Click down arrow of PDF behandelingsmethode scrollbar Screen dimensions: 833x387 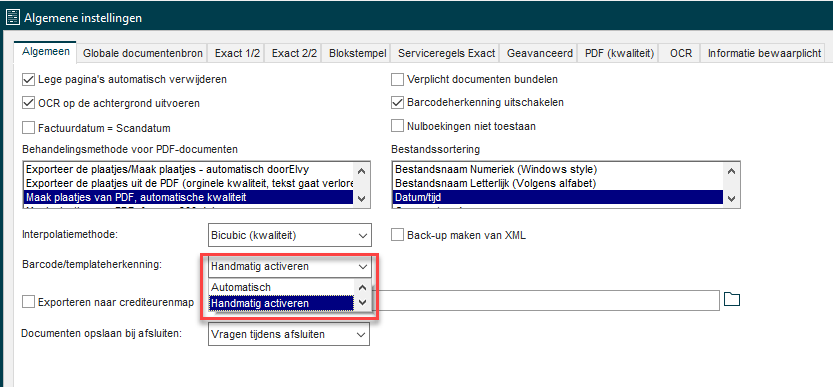tap(362, 198)
